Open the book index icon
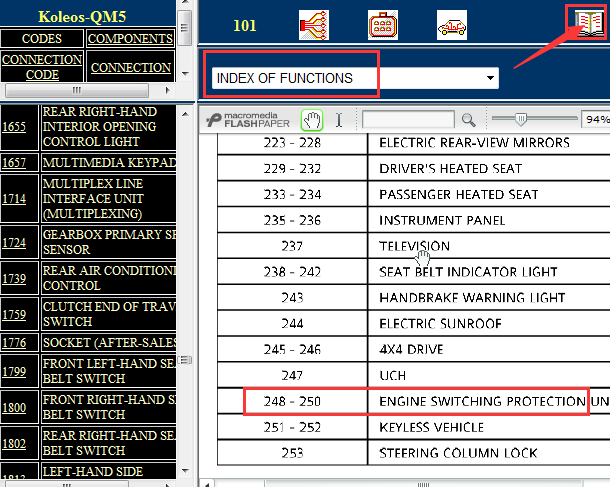 click(x=584, y=22)
